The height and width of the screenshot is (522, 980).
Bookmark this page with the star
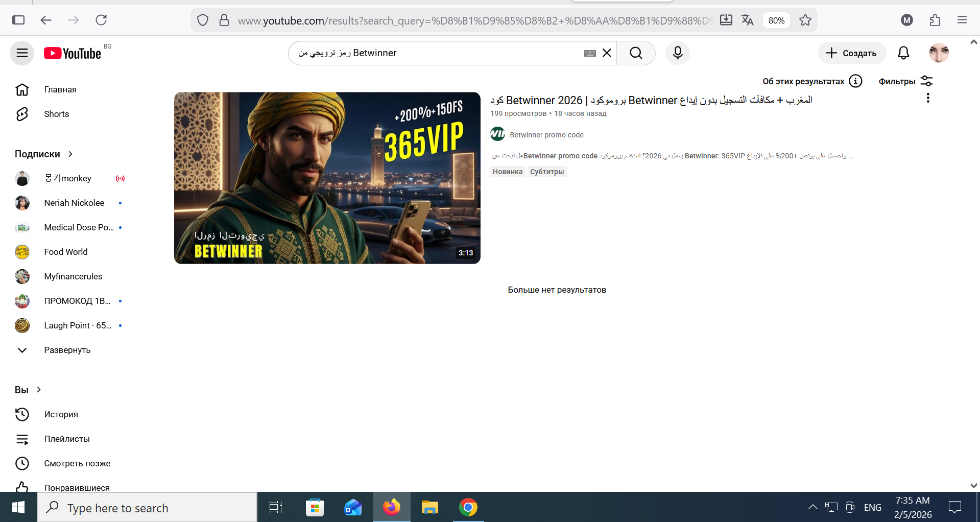coord(805,20)
